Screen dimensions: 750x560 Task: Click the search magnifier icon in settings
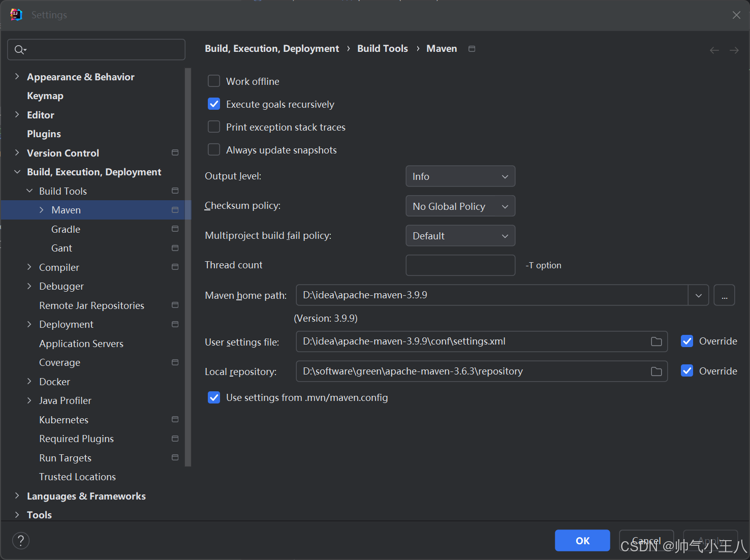[19, 50]
